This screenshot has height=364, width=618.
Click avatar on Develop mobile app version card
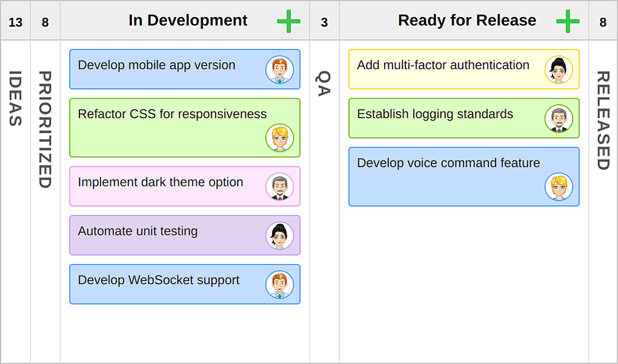[x=279, y=70]
